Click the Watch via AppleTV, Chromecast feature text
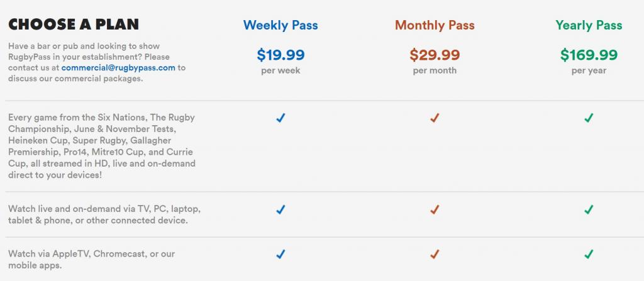 pos(92,260)
